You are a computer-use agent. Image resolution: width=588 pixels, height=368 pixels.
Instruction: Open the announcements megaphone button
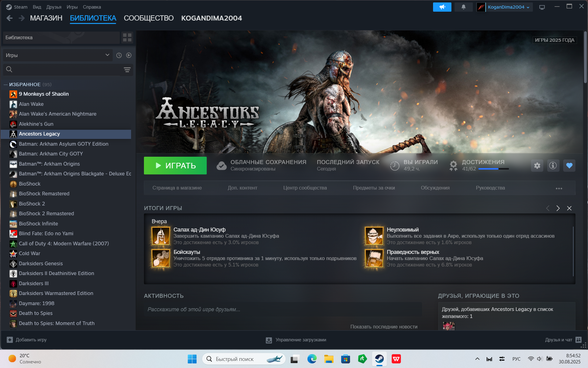tap(442, 7)
